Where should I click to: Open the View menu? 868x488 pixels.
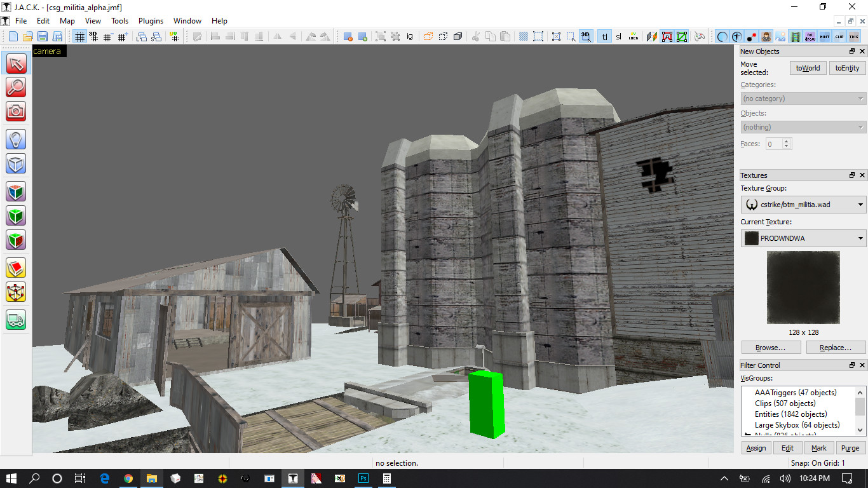[93, 21]
